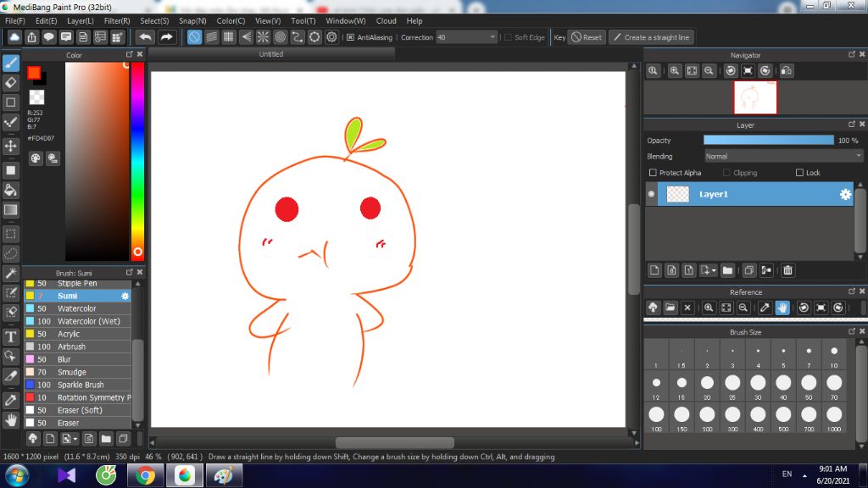Click the rainbow hue slider bar
This screenshot has width=868, height=488.
pos(137,161)
